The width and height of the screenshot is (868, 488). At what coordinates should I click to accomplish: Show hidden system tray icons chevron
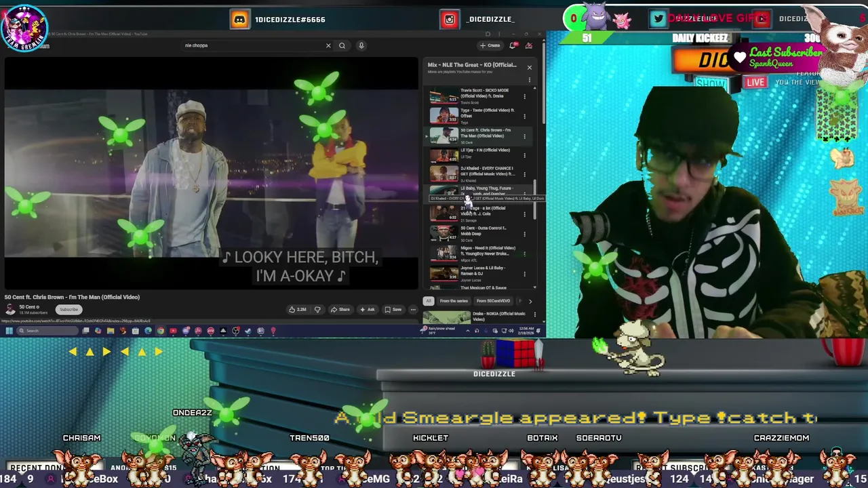[467, 331]
